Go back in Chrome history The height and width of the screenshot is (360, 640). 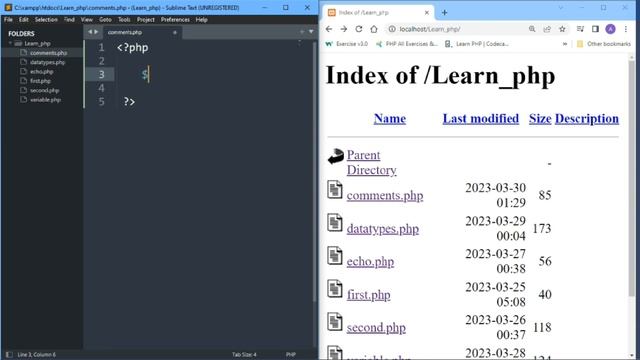pos(329,29)
